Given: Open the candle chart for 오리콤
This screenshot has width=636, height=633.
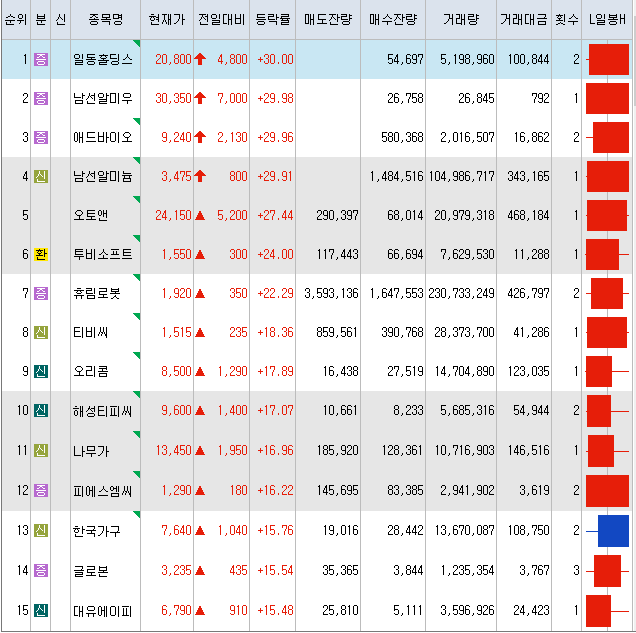Looking at the screenshot, I should (x=607, y=371).
